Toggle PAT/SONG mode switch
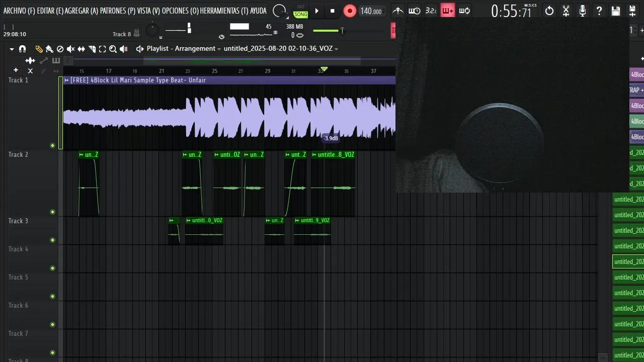Image resolution: width=644 pixels, height=362 pixels. click(x=301, y=11)
